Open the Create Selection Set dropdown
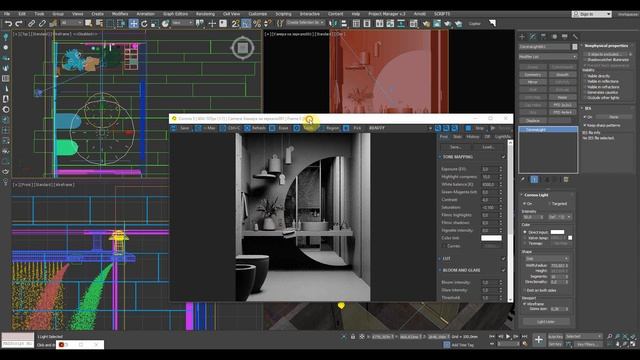The height and width of the screenshot is (360, 640). click(x=305, y=23)
